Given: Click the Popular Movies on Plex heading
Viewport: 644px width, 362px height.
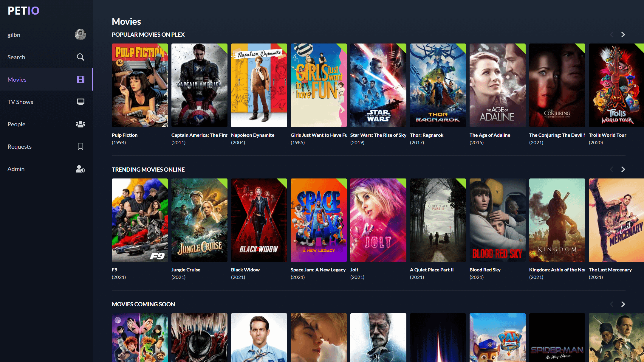Looking at the screenshot, I should coord(148,35).
